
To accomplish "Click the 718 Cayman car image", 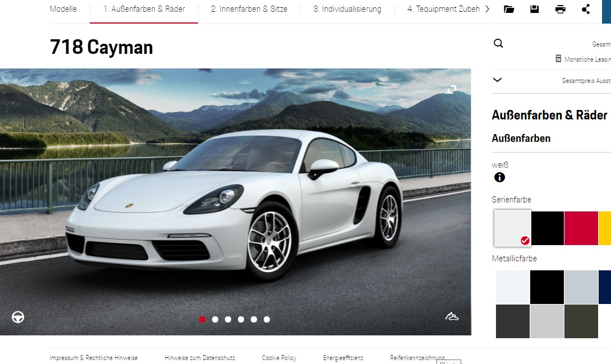I will [235, 202].
